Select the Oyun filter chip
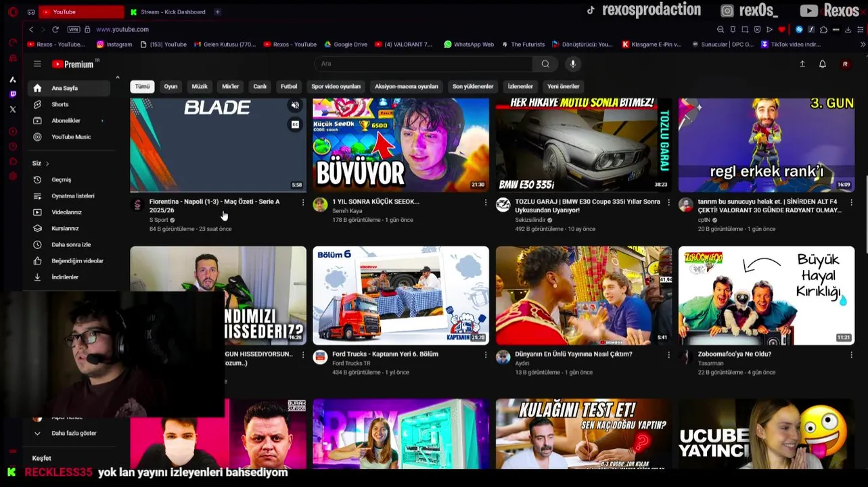Image resolution: width=868 pixels, height=487 pixels. [170, 87]
